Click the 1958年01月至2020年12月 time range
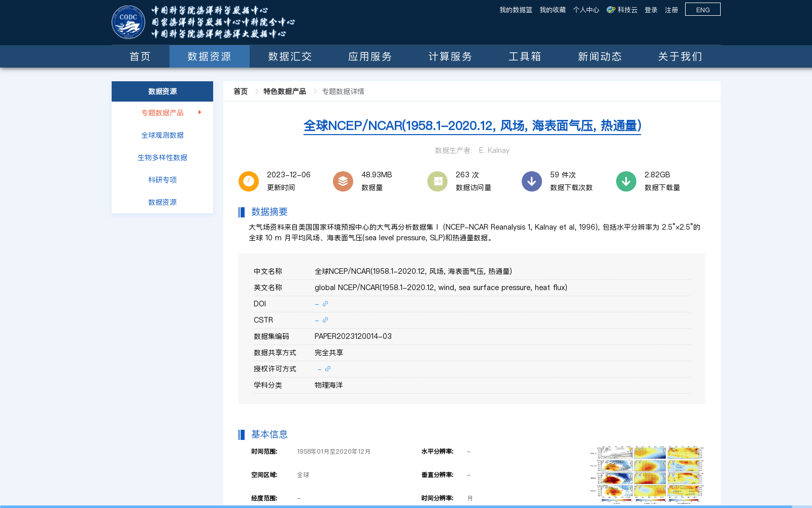Viewport: 812px width, 508px height. (x=333, y=452)
